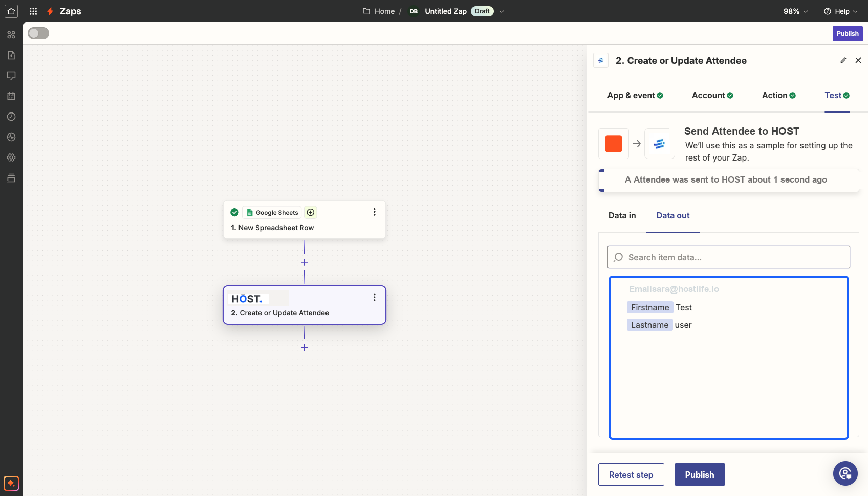Click the Home folder icon in breadcrumb
The height and width of the screenshot is (496, 868).
click(366, 11)
